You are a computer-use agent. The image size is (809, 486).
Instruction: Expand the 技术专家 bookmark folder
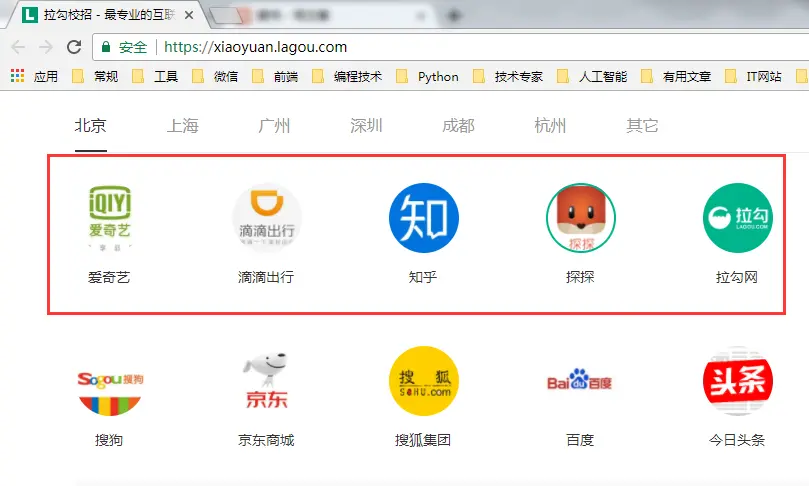(508, 76)
